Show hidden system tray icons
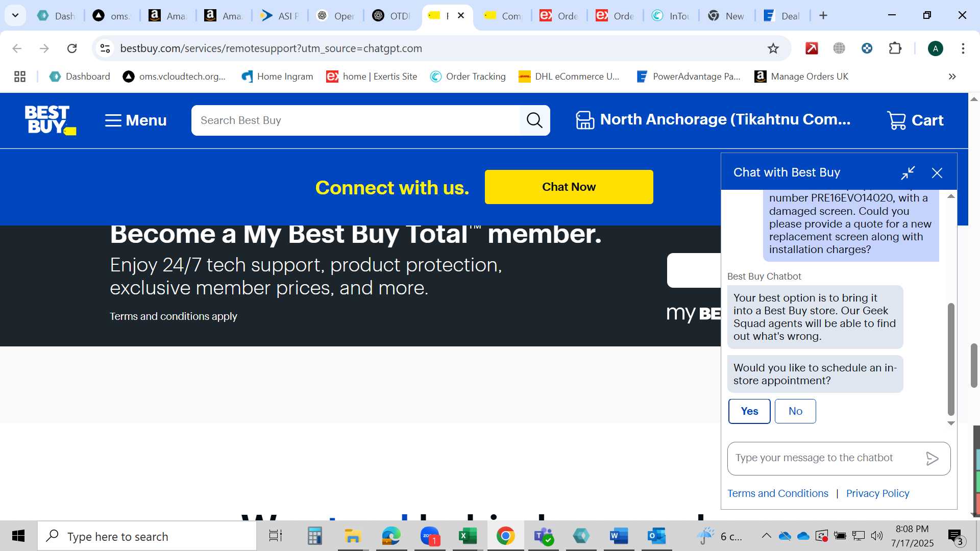The width and height of the screenshot is (980, 551). (766, 536)
